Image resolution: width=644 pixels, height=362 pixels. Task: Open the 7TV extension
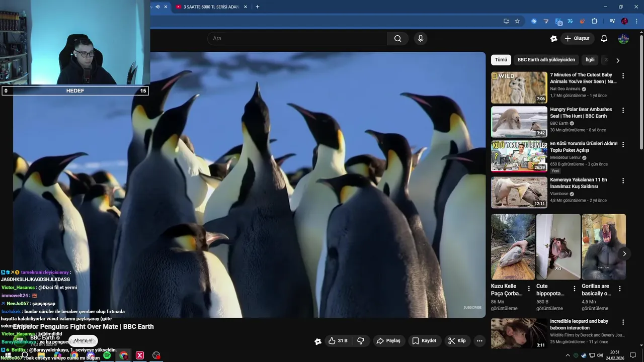click(x=570, y=21)
